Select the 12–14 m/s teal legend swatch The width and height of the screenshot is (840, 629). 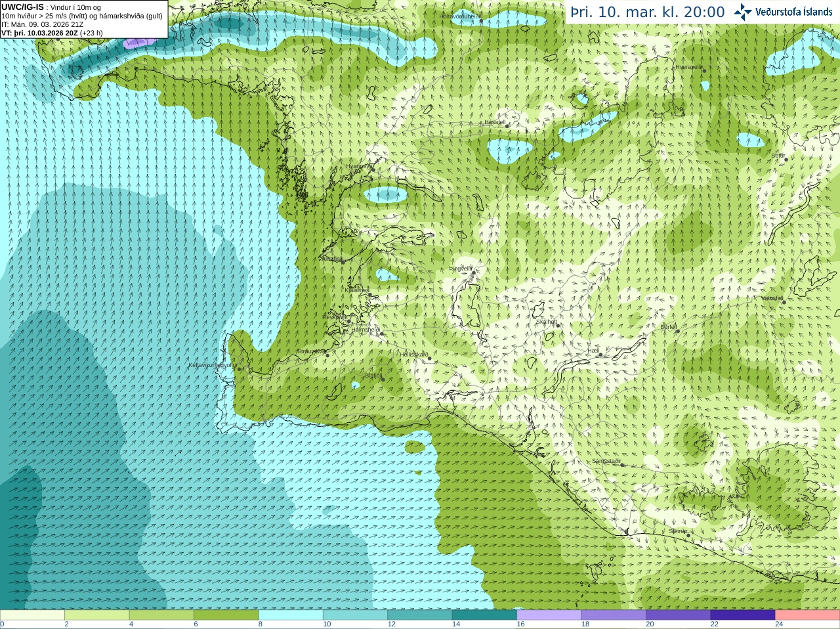click(x=420, y=615)
